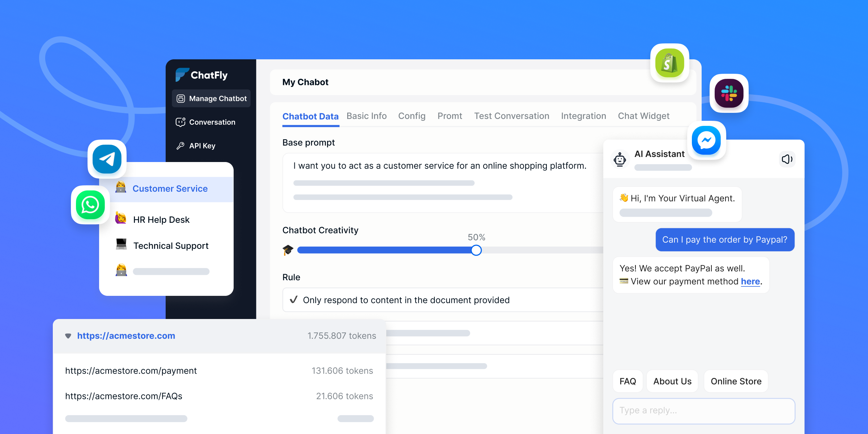Click the Telegram app icon
This screenshot has width=868, height=434.
pyautogui.click(x=107, y=159)
